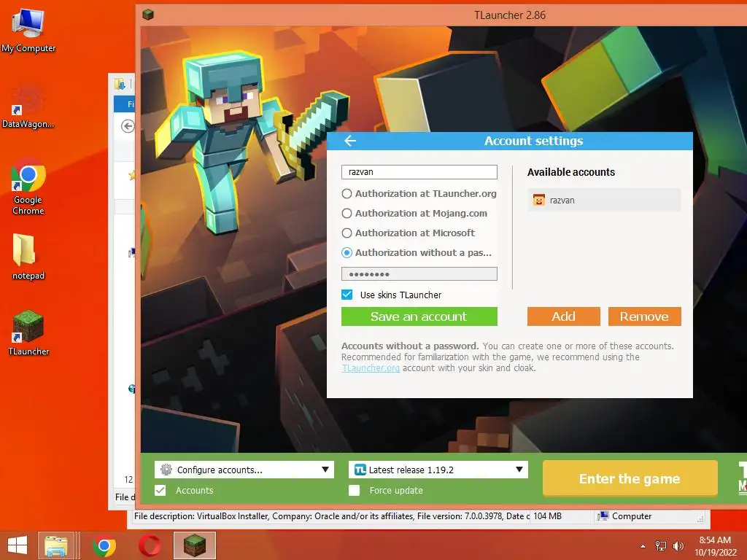Click TL icon in version selector
The height and width of the screenshot is (560, 747).
[360, 470]
